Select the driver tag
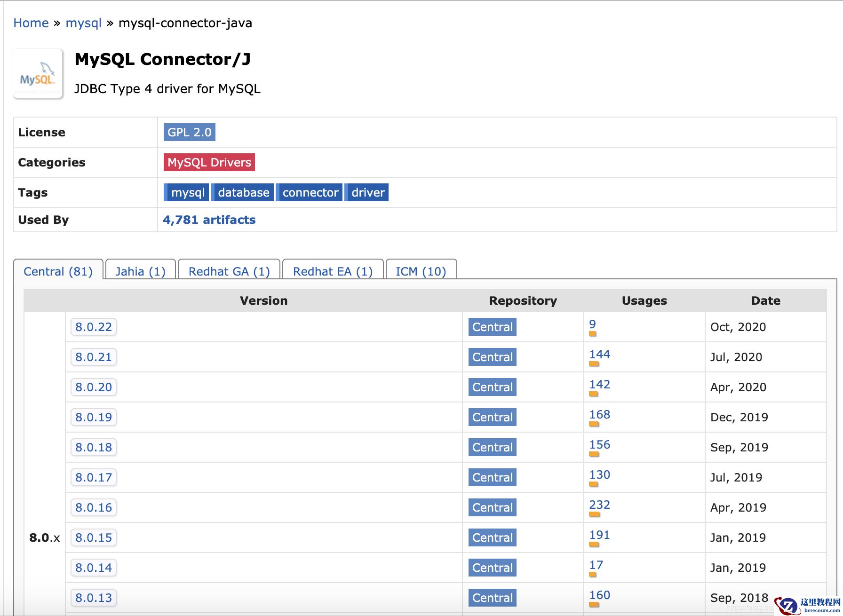 367,192
